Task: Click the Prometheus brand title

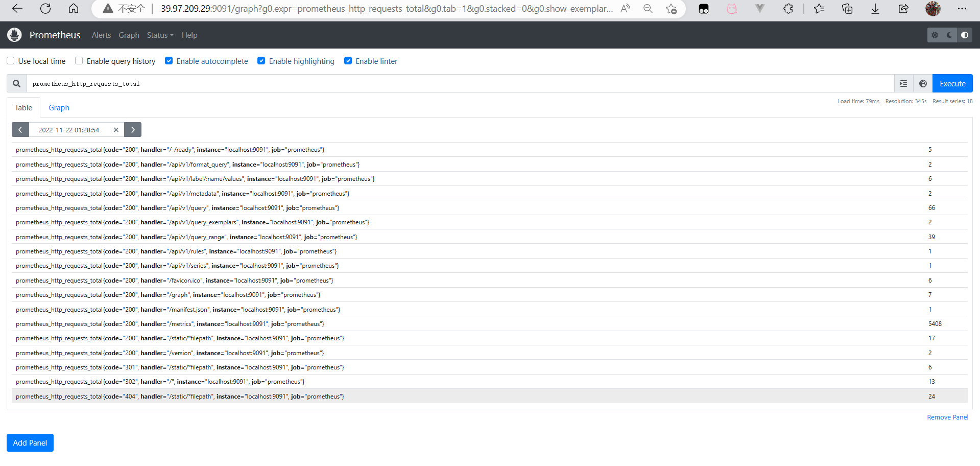Action: coord(55,35)
